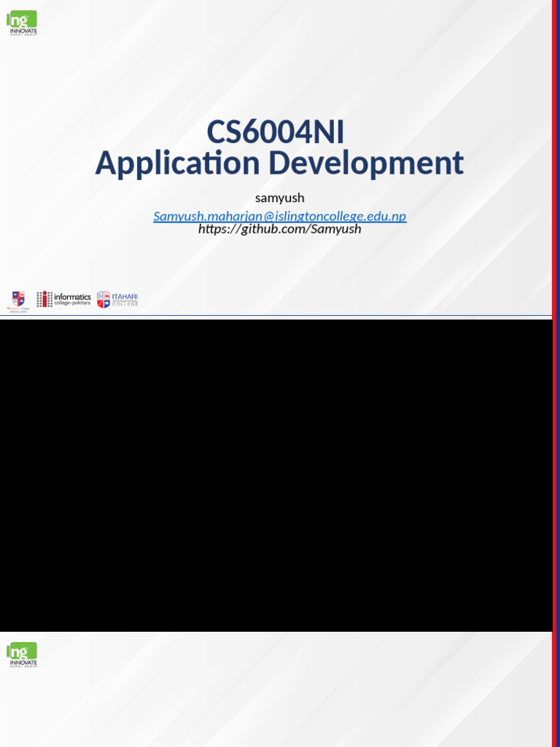Click the red vertical bar on right edge
This screenshot has height=747, width=560.
(555, 365)
